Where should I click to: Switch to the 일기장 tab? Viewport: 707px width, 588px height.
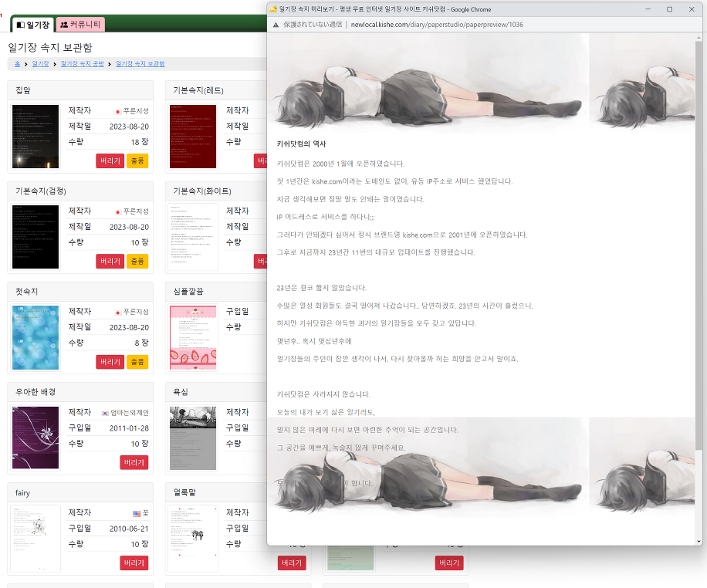click(x=32, y=25)
